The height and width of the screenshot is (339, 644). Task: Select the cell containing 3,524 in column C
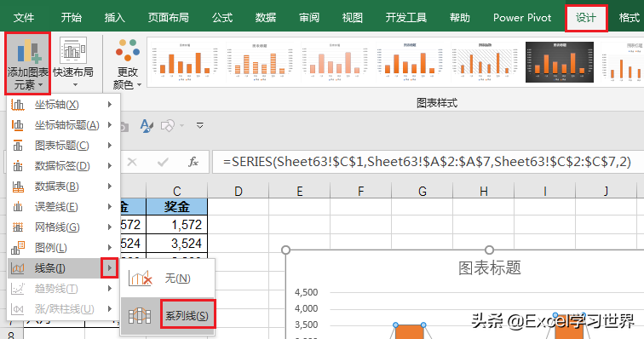click(x=176, y=244)
